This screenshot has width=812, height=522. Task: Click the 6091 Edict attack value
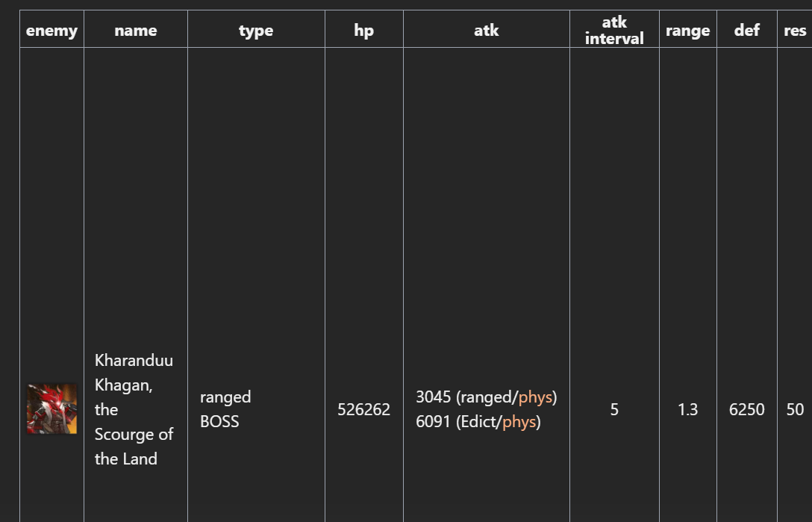pyautogui.click(x=434, y=422)
